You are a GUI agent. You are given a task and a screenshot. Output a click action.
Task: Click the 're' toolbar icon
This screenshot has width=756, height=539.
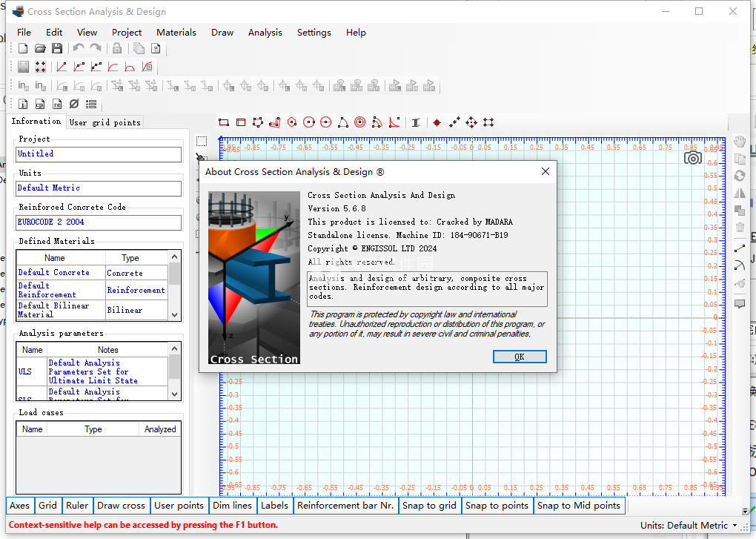pyautogui.click(x=57, y=104)
